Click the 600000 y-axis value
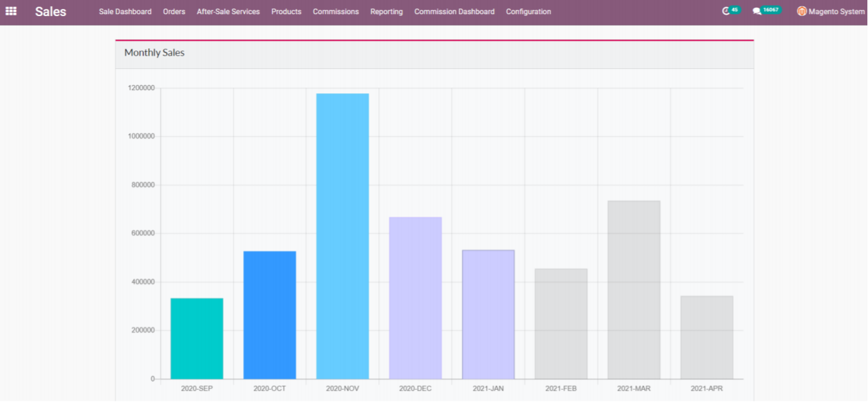This screenshot has height=402, width=868. (x=143, y=234)
